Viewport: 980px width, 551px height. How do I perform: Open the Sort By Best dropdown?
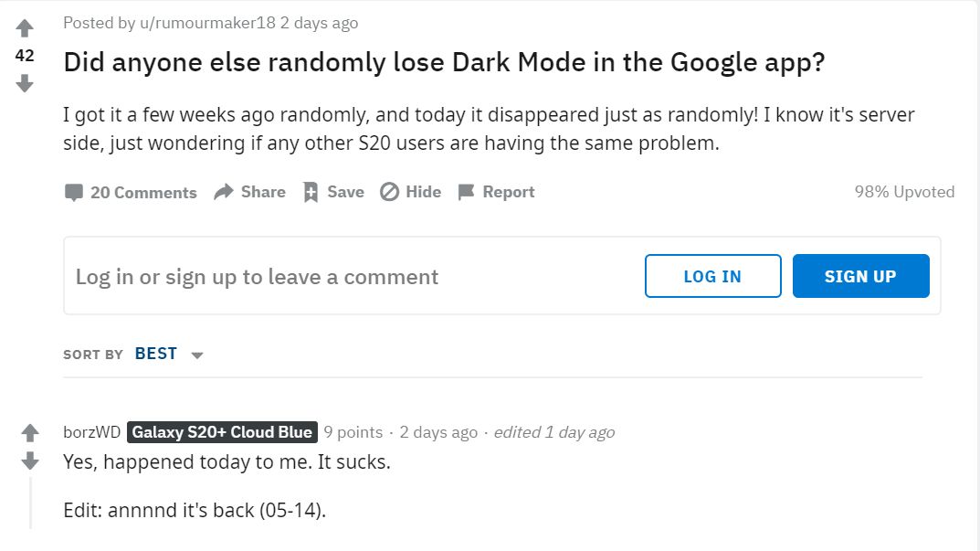click(x=156, y=354)
